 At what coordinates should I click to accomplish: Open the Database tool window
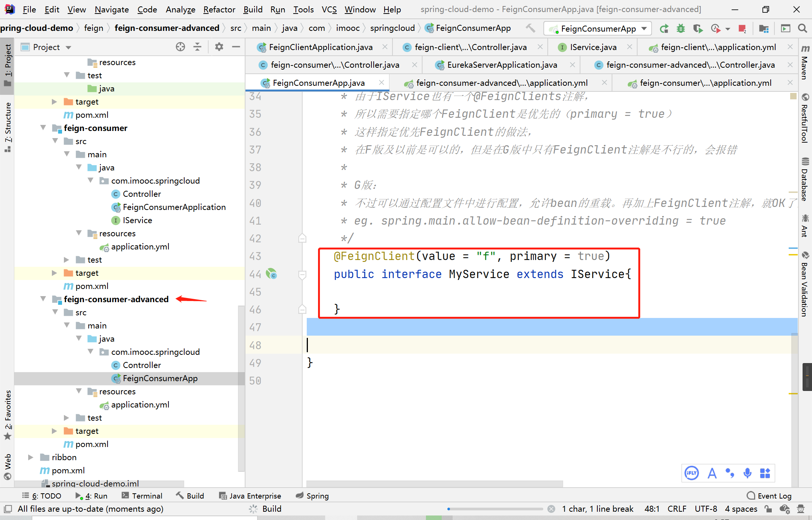[805, 179]
